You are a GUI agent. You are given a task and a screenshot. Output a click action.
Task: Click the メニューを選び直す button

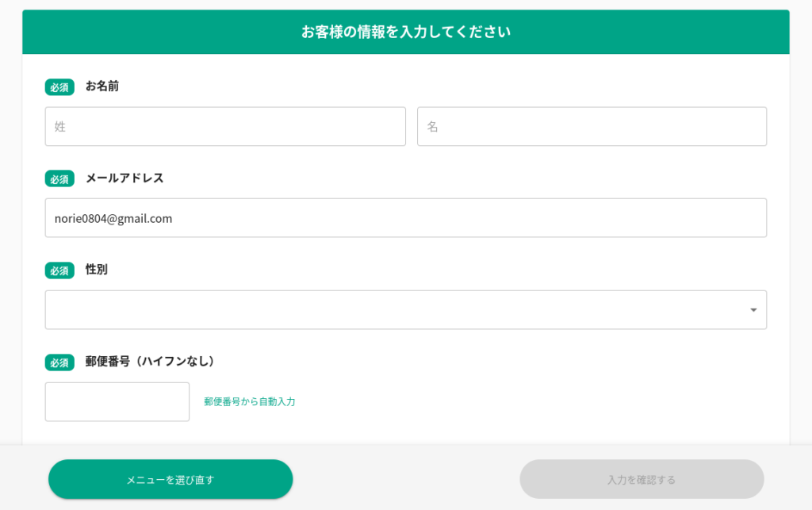coord(170,479)
